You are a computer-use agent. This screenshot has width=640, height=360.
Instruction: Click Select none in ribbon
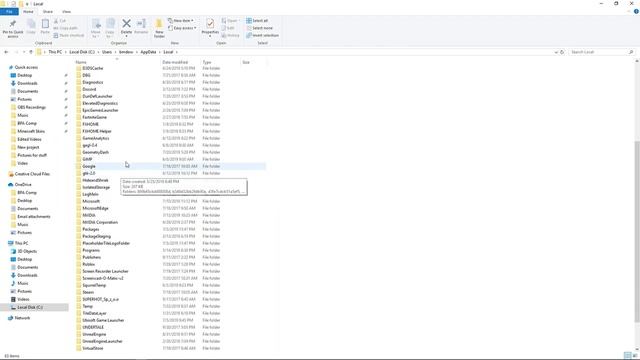coord(260,28)
